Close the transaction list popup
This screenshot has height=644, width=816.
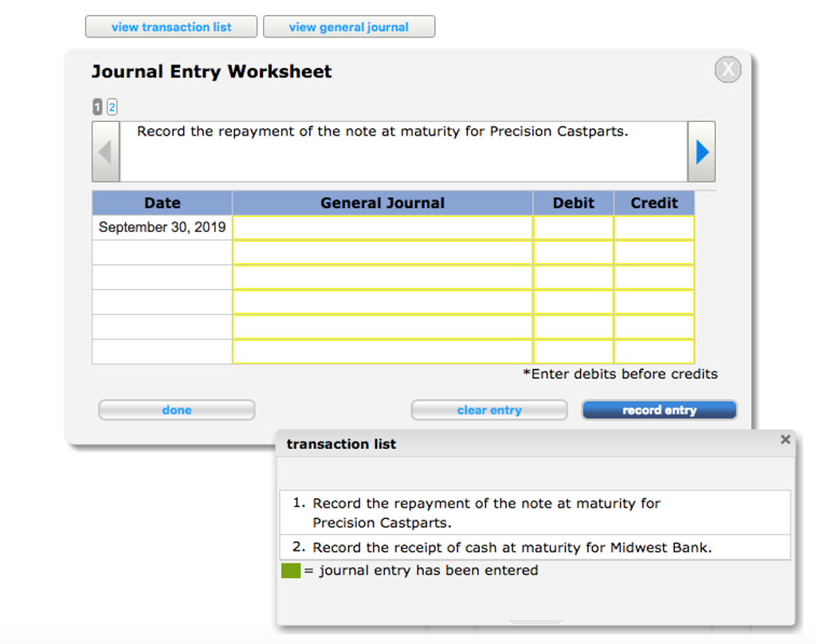(x=785, y=439)
